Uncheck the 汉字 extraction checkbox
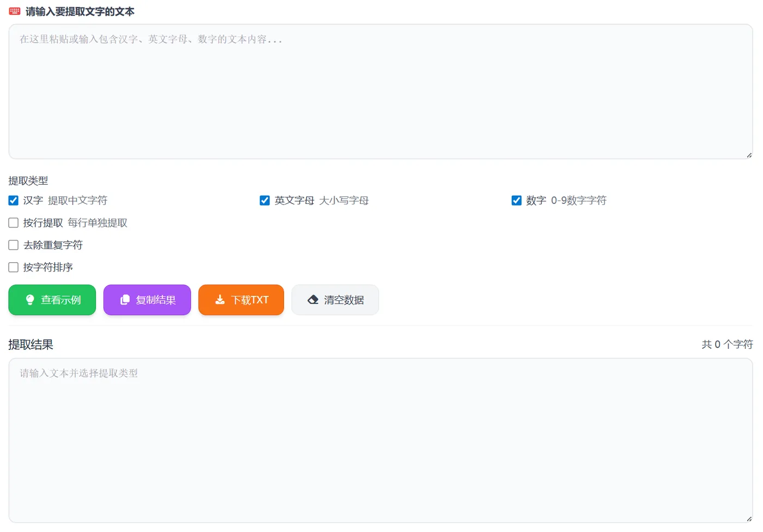 (13, 200)
